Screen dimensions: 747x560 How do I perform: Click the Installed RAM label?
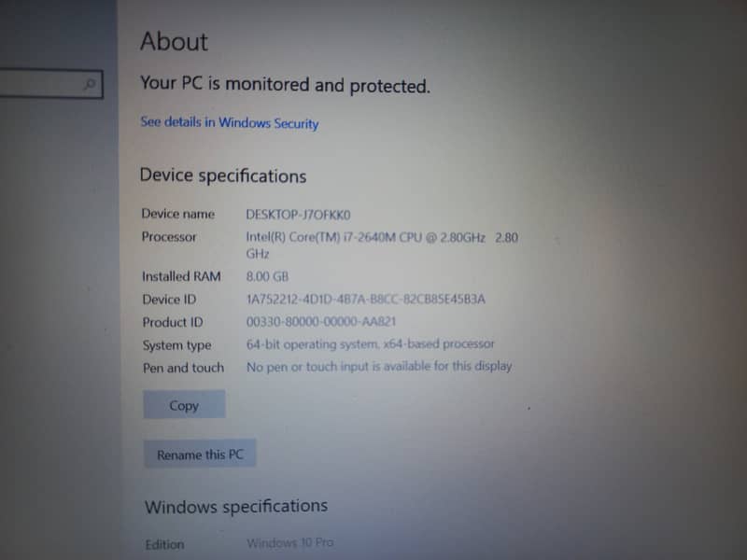(181, 276)
